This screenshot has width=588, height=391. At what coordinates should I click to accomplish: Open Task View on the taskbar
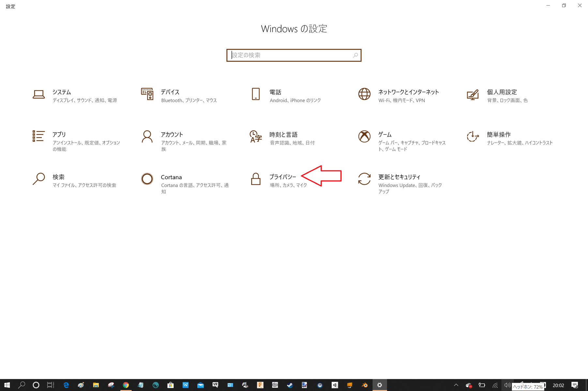51,385
